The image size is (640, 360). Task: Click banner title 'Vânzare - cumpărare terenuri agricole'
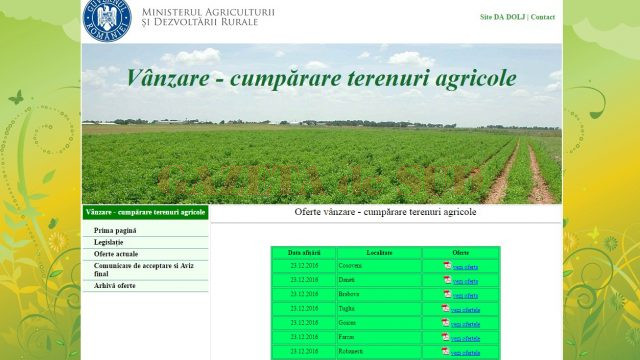(x=321, y=78)
